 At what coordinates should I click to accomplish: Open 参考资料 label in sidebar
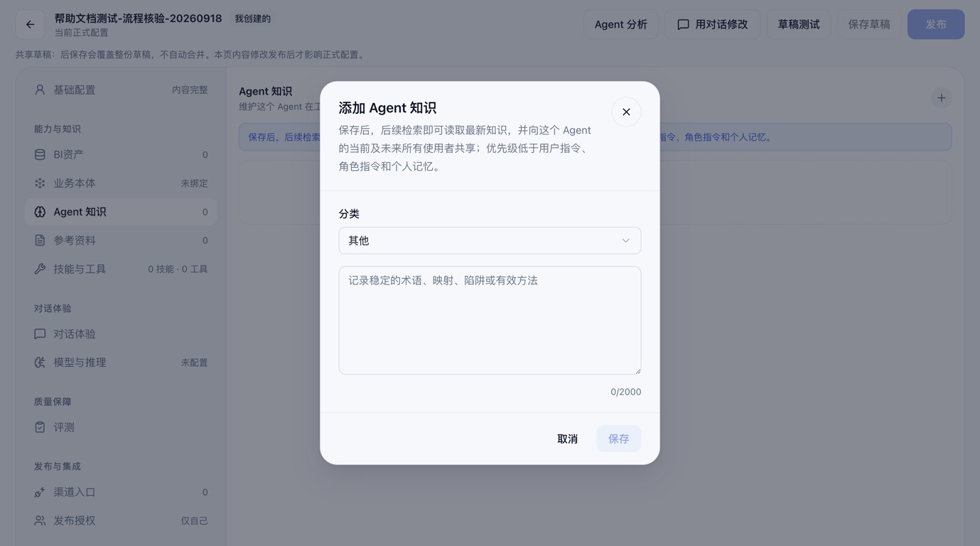[x=75, y=240]
